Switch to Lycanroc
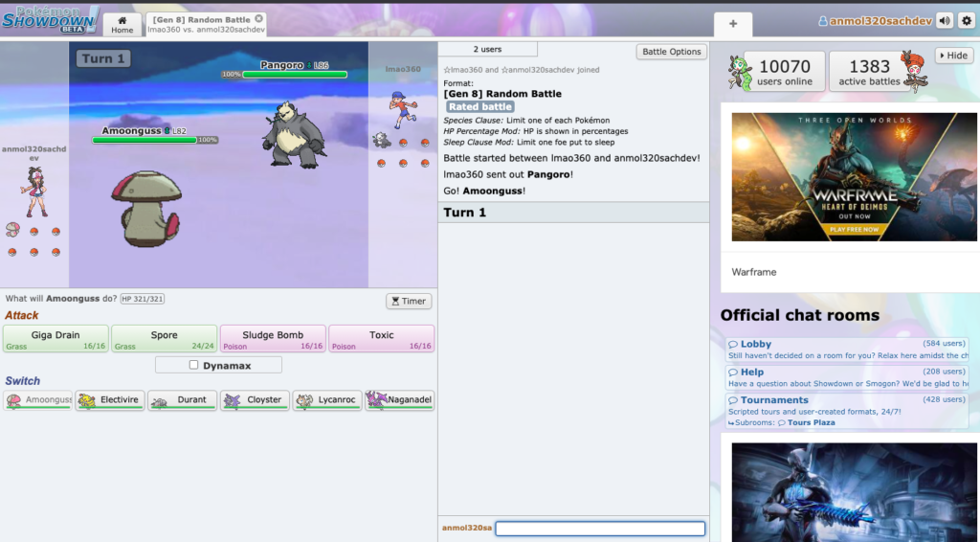Screen dimensions: 980x542 click(326, 400)
